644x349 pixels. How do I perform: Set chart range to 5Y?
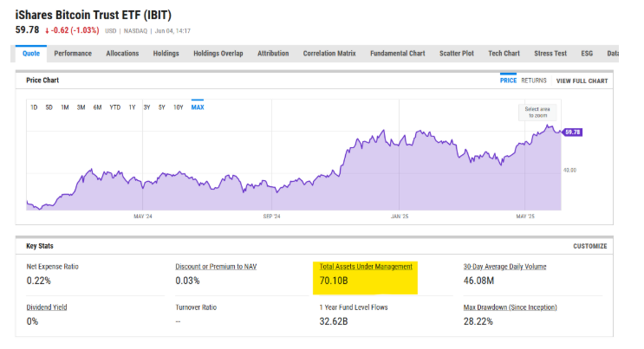tap(162, 107)
